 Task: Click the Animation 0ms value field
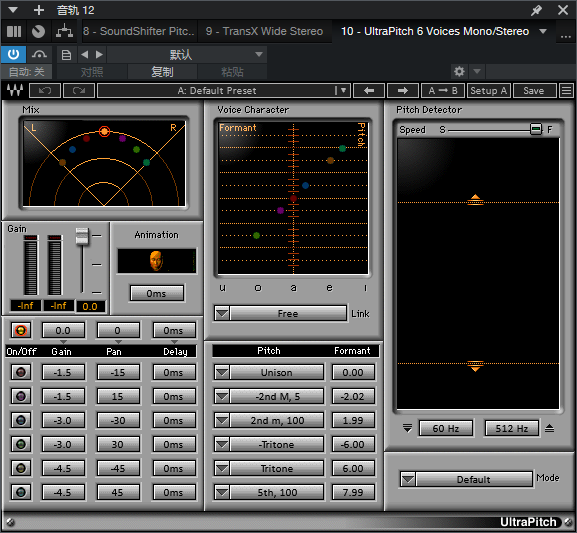pyautogui.click(x=156, y=294)
